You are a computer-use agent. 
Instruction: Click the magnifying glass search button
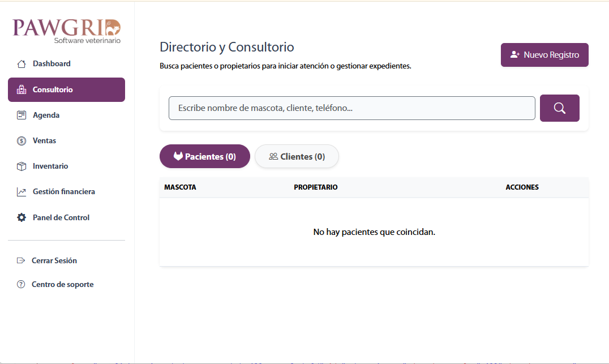pyautogui.click(x=559, y=108)
